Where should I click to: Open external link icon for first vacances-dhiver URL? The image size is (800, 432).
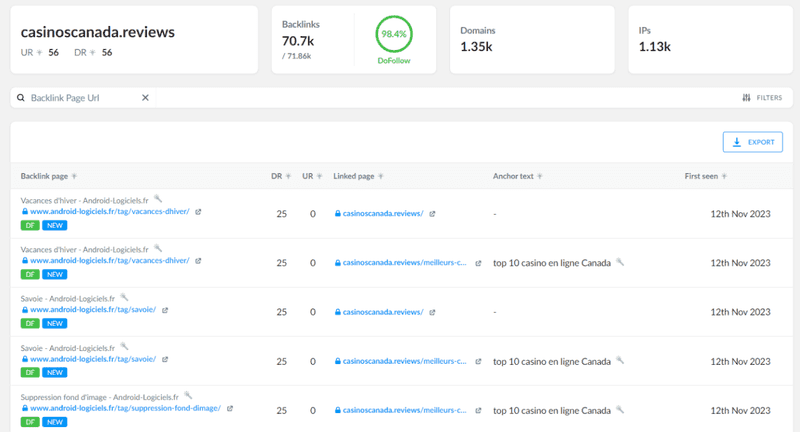click(x=198, y=212)
